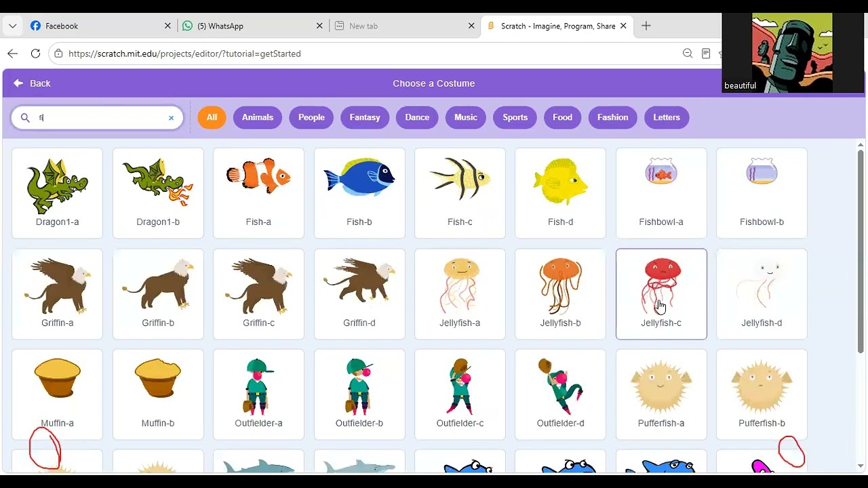Clear the costume search field
This screenshot has width=868, height=488.
pos(171,118)
